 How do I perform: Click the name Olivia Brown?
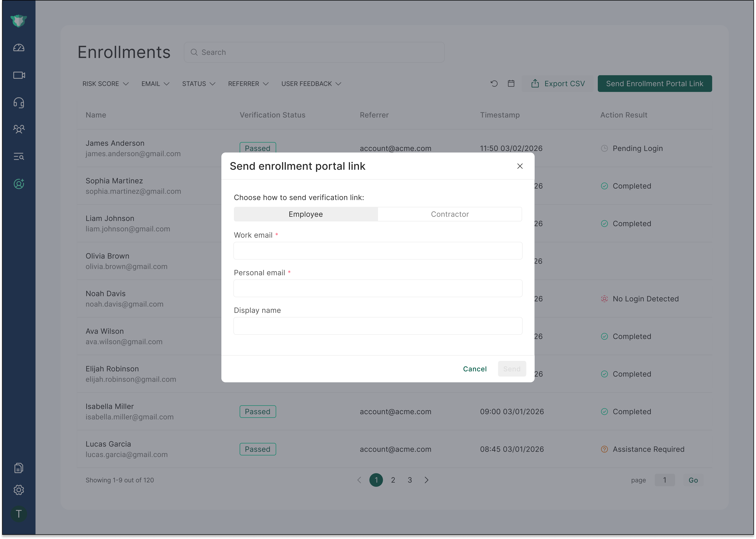tap(107, 256)
